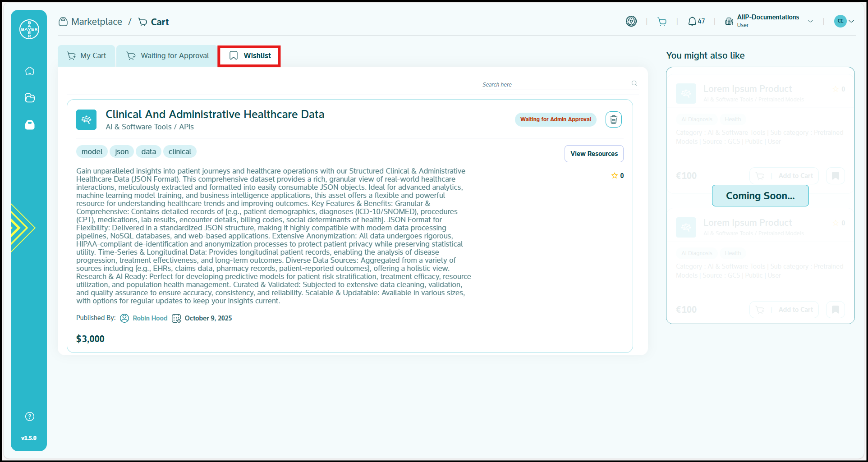Image resolution: width=868 pixels, height=462 pixels.
Task: Go to Marketplace breadcrumb link
Action: point(96,22)
